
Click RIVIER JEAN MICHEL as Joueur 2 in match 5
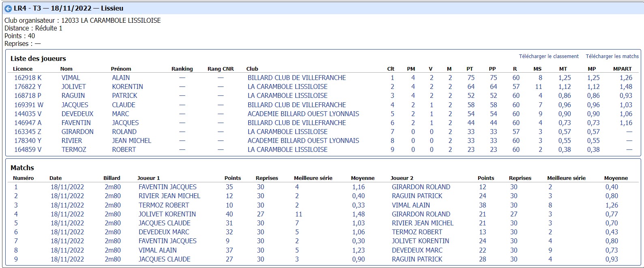pyautogui.click(x=423, y=223)
